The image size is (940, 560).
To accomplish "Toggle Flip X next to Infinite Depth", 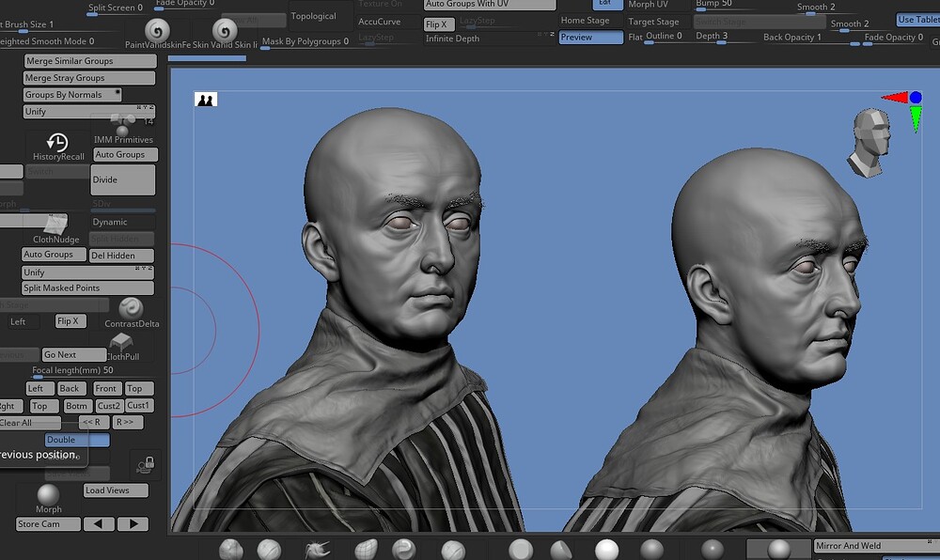I will point(439,24).
